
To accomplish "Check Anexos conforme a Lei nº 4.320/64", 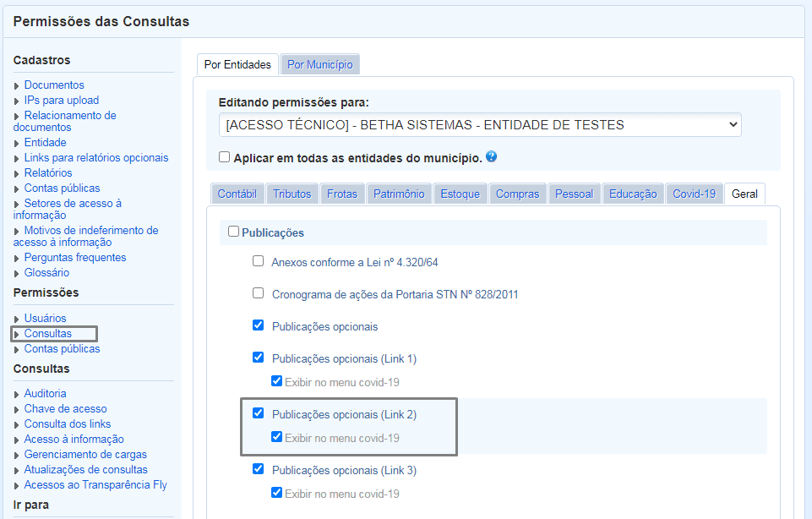I will 258,261.
